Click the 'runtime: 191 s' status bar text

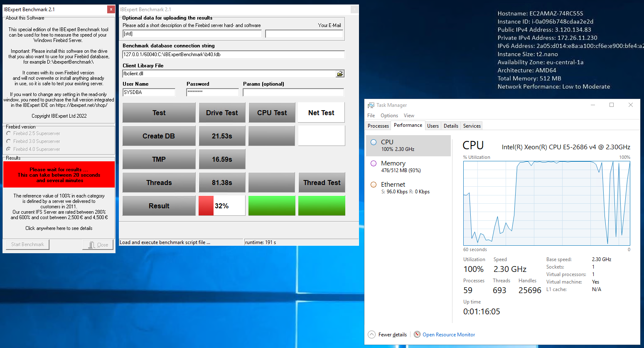coord(261,242)
